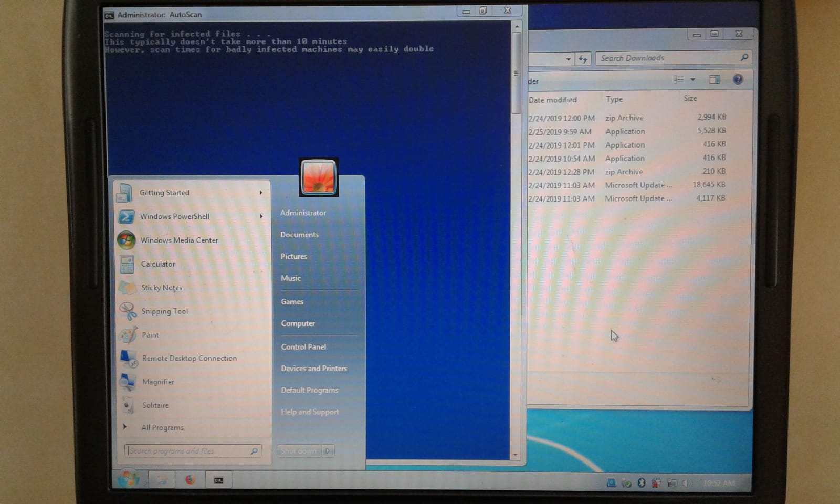Open the Shut down options arrow
Image resolution: width=840 pixels, height=504 pixels.
(x=328, y=450)
